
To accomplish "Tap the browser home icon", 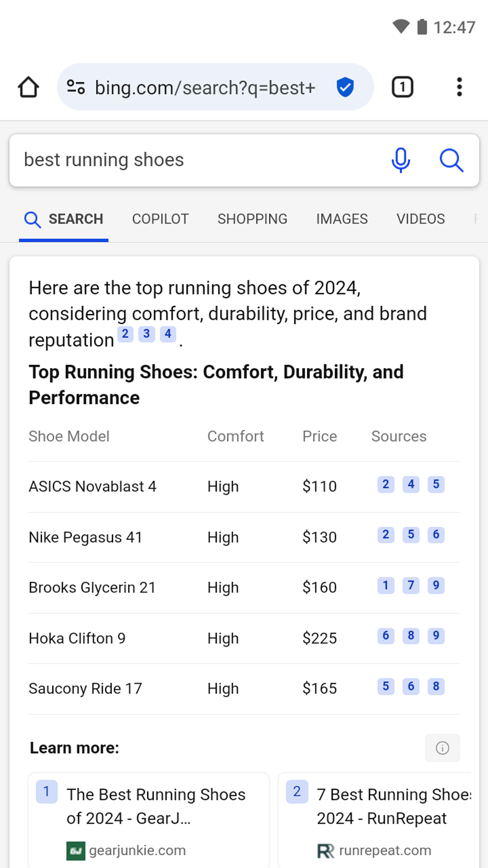I will click(x=28, y=87).
